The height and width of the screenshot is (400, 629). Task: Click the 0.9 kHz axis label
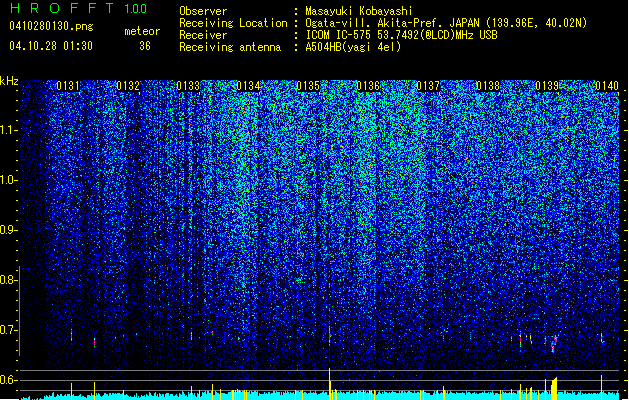pos(9,230)
